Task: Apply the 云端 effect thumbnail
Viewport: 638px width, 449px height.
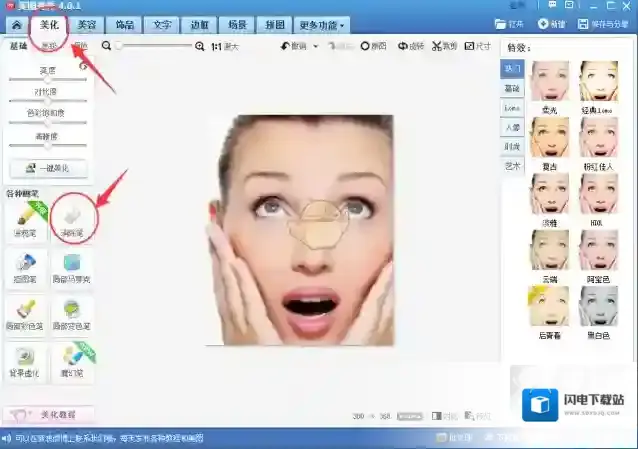Action: (550, 250)
